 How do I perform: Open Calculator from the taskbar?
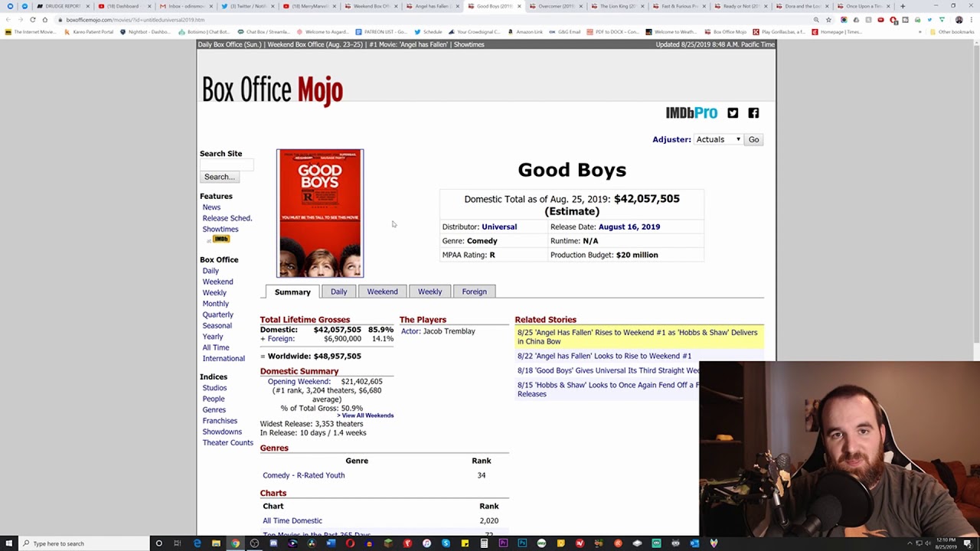coord(484,543)
